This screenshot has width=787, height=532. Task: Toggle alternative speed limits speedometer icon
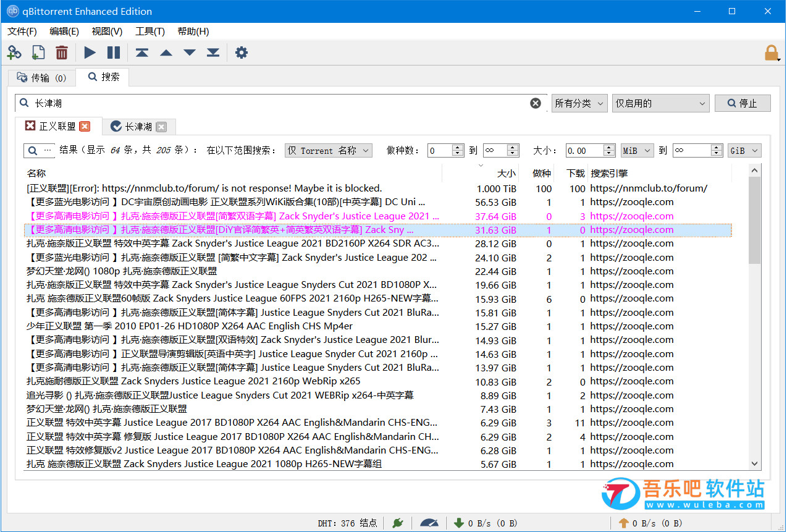429,523
